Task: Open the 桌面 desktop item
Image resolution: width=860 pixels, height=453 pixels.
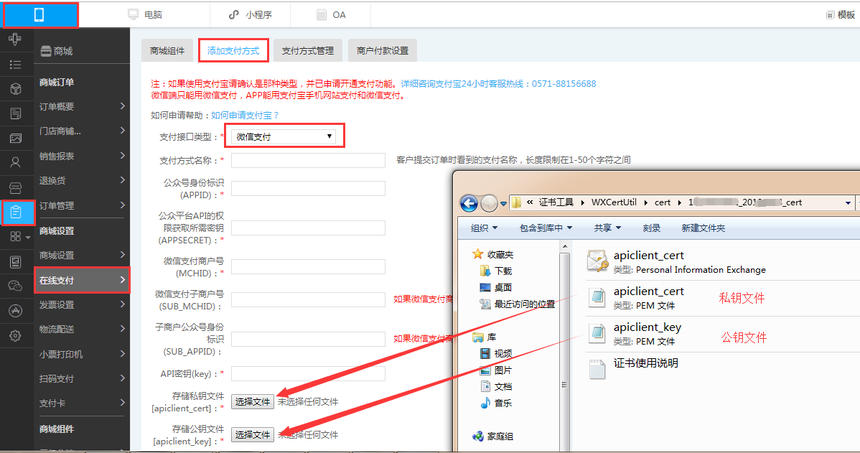Action: coord(496,287)
